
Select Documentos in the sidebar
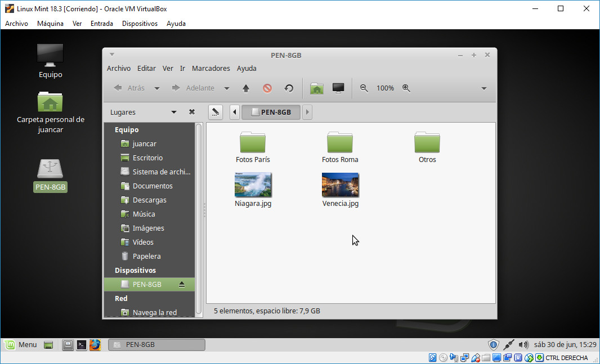tap(152, 186)
